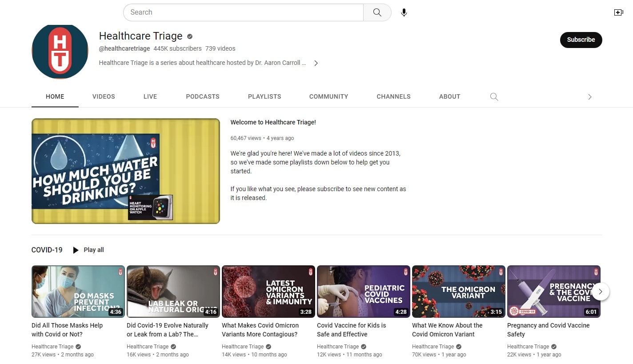Screen dimensions: 633x364
Task: Expand channel description with chevron arrow
Action: [316, 63]
